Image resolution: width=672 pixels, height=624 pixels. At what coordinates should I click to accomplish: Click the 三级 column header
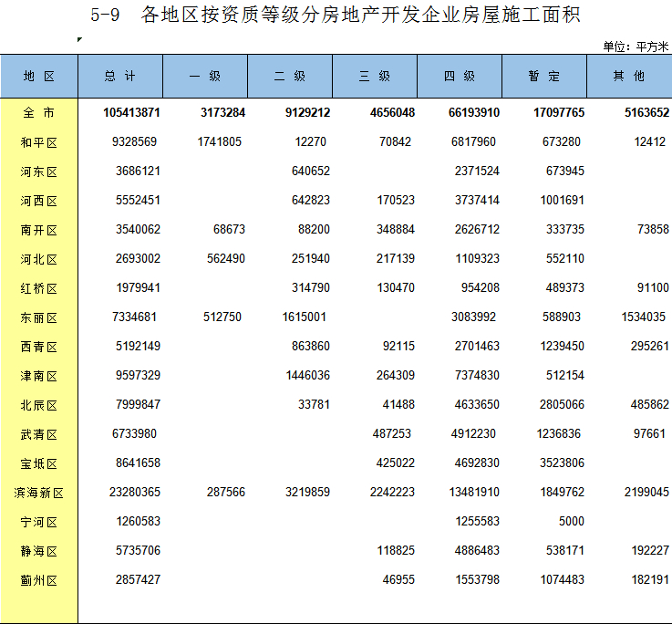click(x=375, y=77)
